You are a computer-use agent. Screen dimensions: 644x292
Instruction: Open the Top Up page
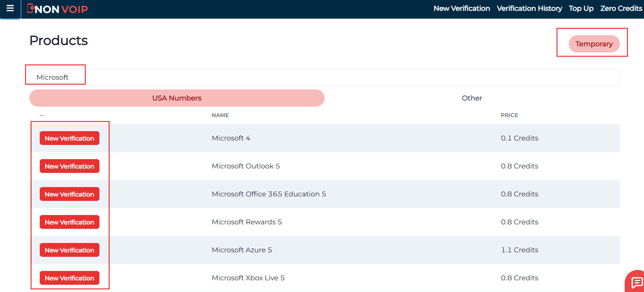coord(581,9)
